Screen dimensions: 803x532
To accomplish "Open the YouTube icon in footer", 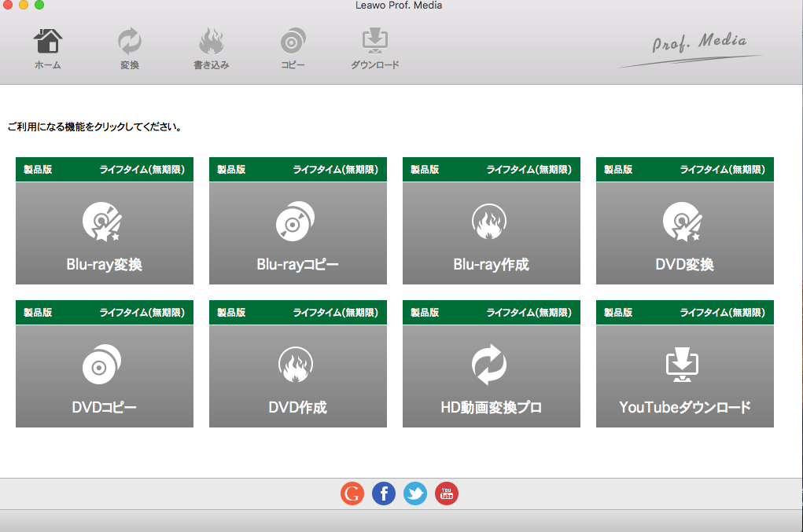I will pos(447,493).
